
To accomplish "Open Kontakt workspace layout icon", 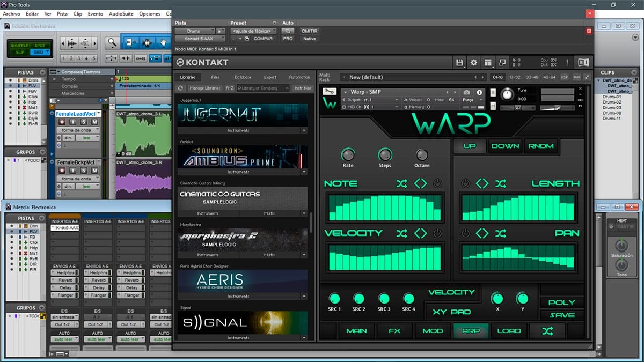I will (x=488, y=62).
